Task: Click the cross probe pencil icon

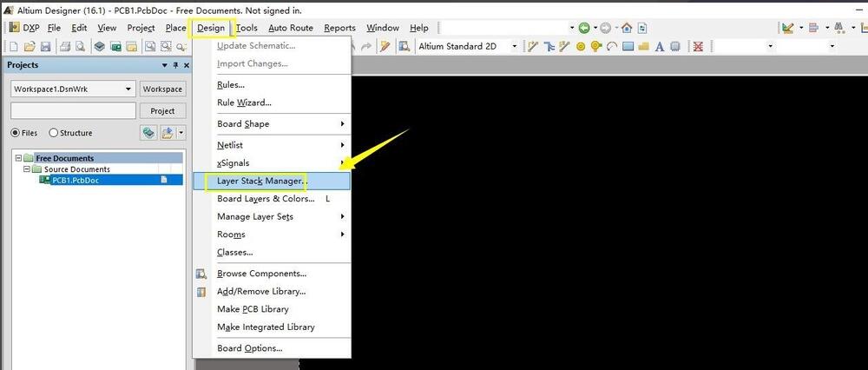Action: coord(385,47)
